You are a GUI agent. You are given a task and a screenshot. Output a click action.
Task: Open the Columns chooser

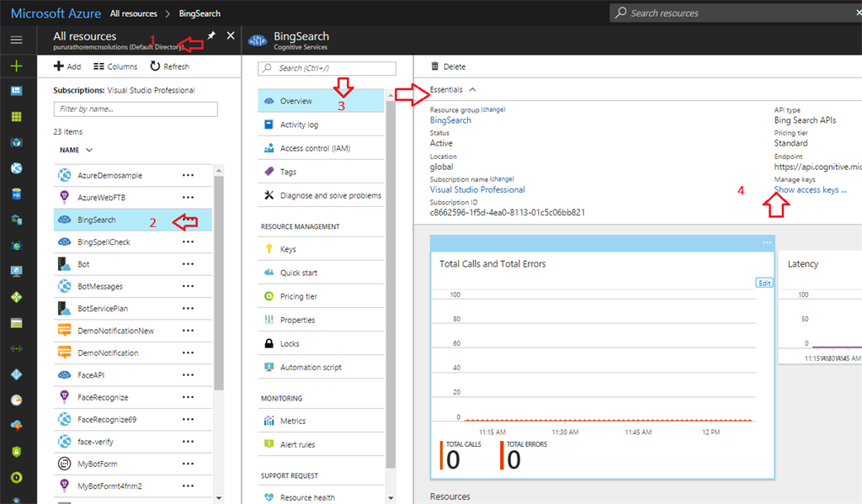115,66
